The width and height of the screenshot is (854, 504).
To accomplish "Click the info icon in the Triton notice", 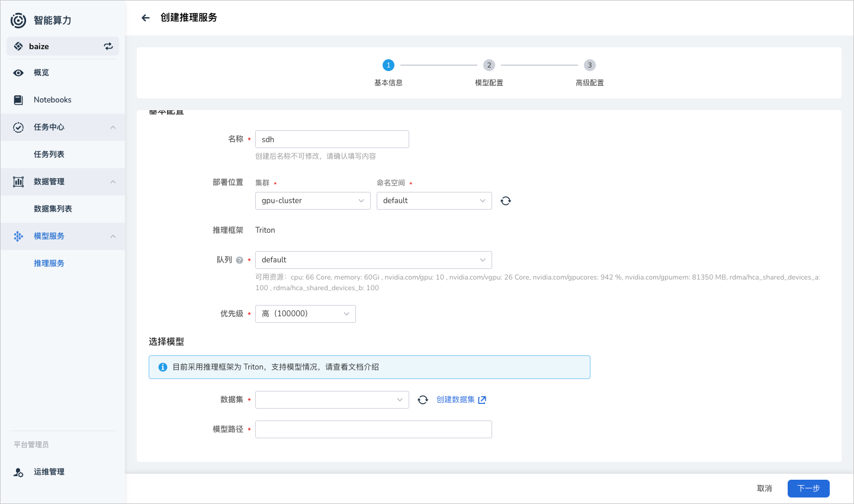I will pyautogui.click(x=163, y=367).
